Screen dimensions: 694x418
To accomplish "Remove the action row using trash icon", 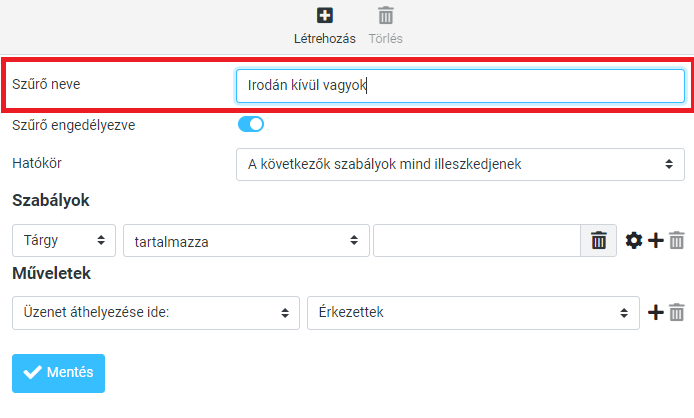I will pyautogui.click(x=677, y=312).
